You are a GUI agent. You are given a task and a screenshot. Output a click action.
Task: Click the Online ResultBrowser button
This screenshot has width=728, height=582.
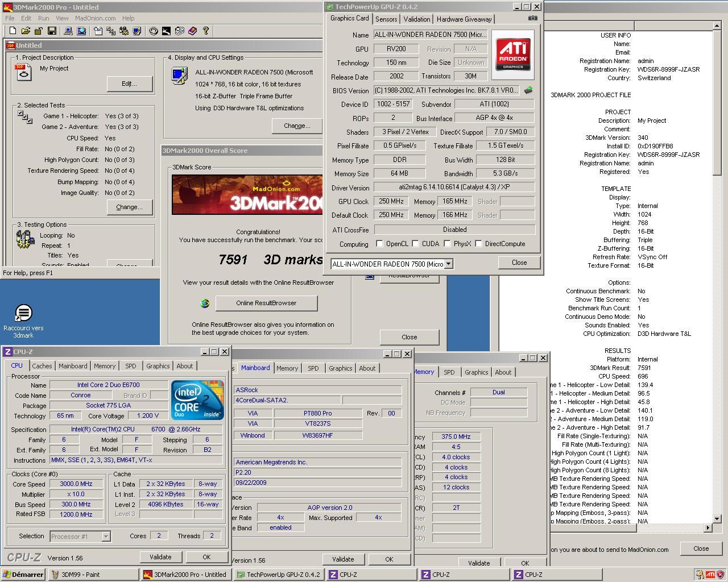(x=266, y=303)
